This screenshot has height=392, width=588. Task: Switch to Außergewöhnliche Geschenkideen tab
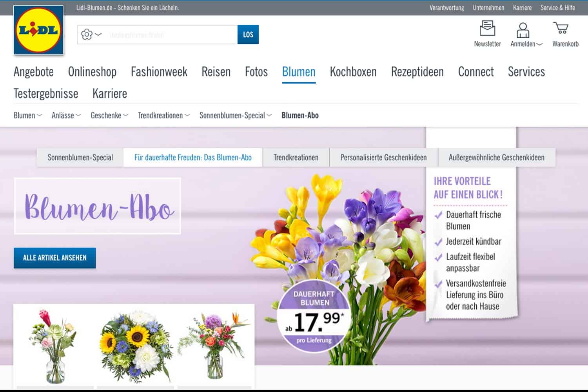(496, 158)
